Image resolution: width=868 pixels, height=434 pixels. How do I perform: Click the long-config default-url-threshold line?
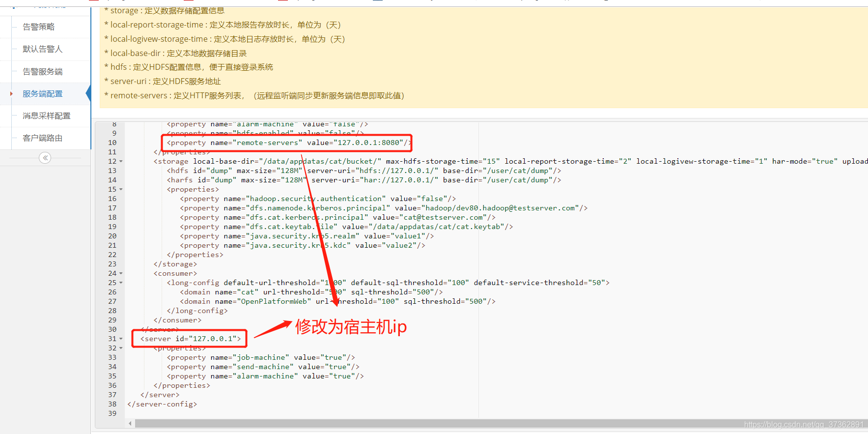(388, 283)
